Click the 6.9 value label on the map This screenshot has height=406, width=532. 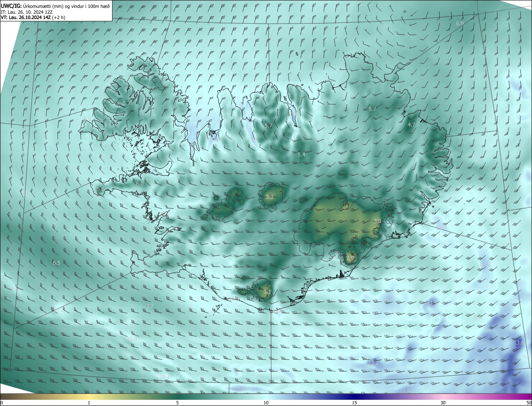click(460, 24)
